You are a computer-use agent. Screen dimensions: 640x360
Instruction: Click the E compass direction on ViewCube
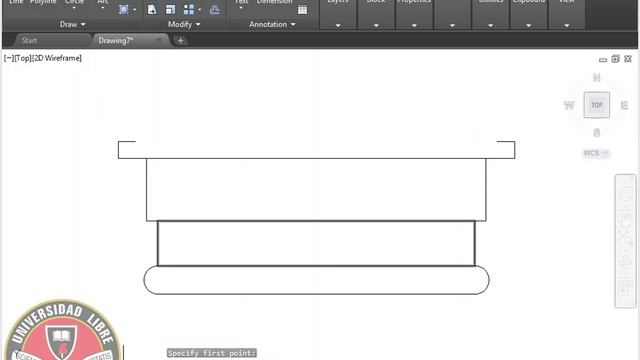(624, 105)
